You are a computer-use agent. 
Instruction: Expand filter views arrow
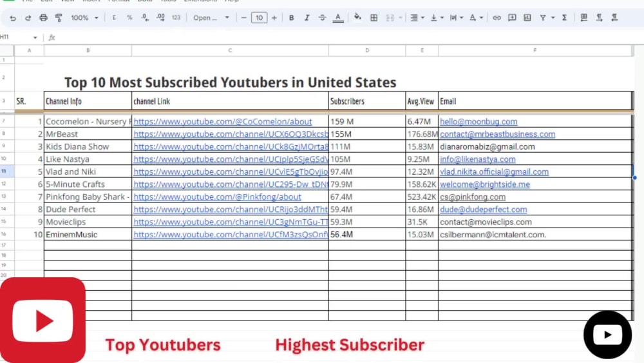click(x=553, y=17)
